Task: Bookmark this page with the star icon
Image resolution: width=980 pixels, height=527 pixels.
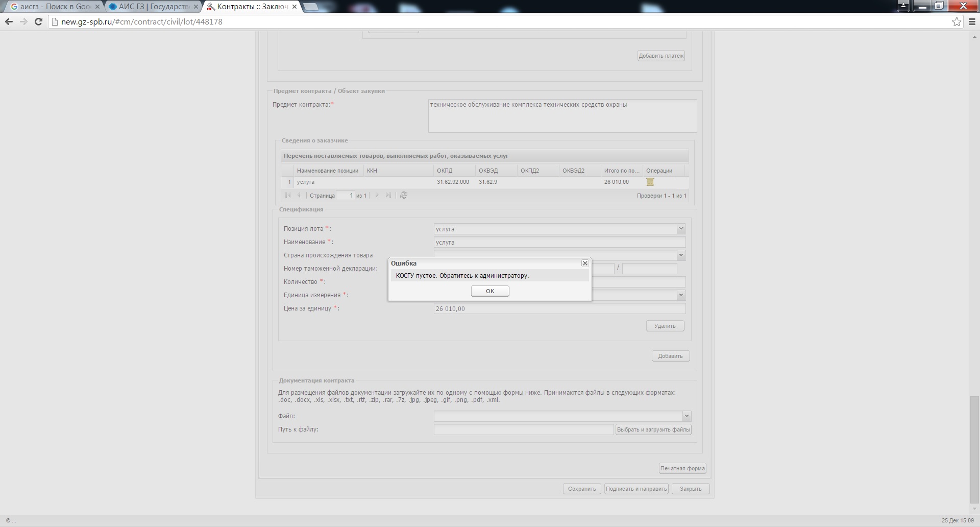Action: coord(957,21)
